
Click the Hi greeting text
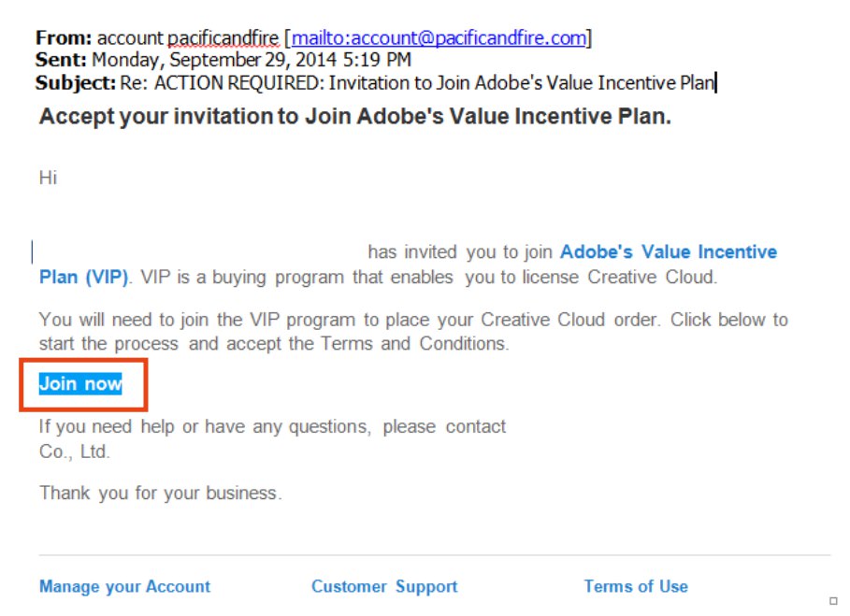coord(49,178)
